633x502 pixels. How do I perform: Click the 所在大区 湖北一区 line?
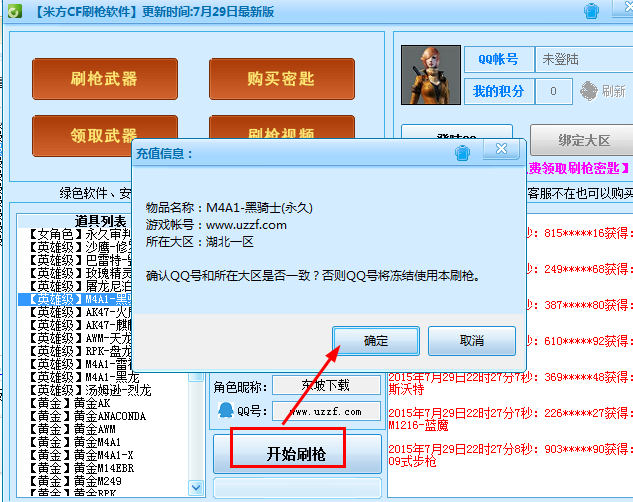tap(199, 242)
